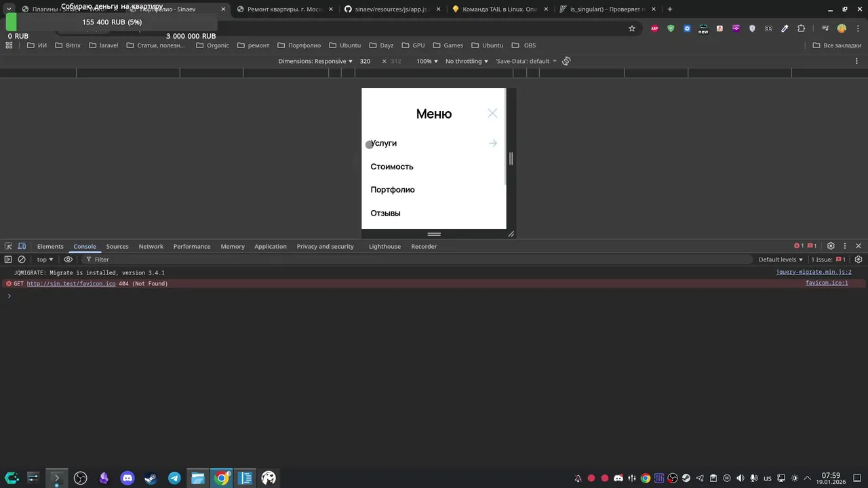Open the Save-Data default dropdown
868x488 pixels.
[526, 61]
